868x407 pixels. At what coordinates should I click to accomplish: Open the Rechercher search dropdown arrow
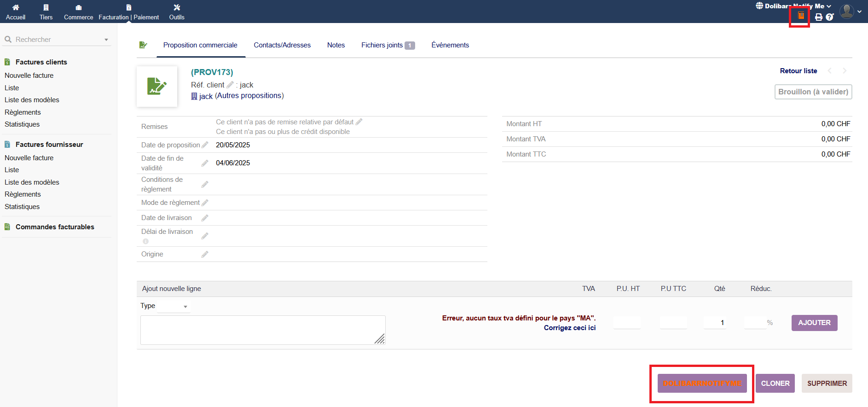pyautogui.click(x=106, y=40)
